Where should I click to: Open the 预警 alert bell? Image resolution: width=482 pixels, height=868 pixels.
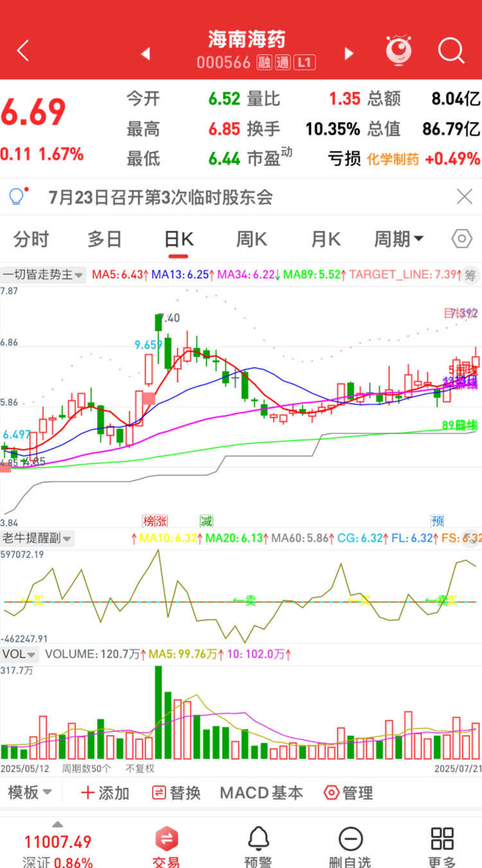258,846
